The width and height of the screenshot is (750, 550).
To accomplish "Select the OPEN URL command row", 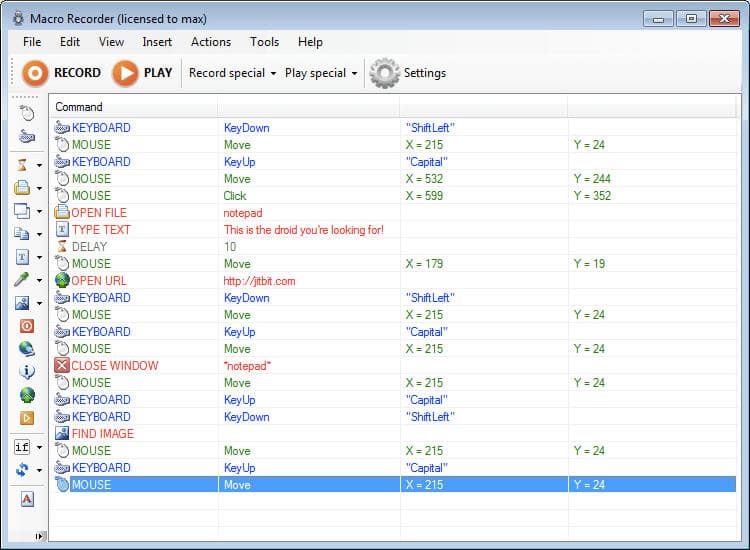I will (300, 281).
